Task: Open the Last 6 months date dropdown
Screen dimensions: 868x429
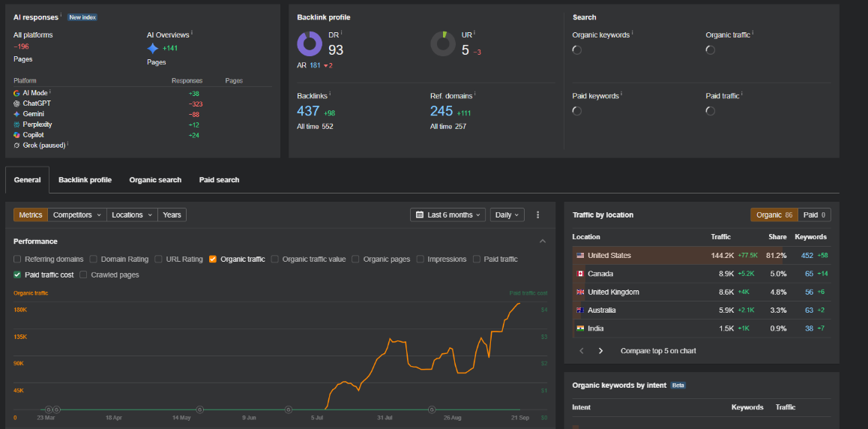Action: (x=447, y=214)
